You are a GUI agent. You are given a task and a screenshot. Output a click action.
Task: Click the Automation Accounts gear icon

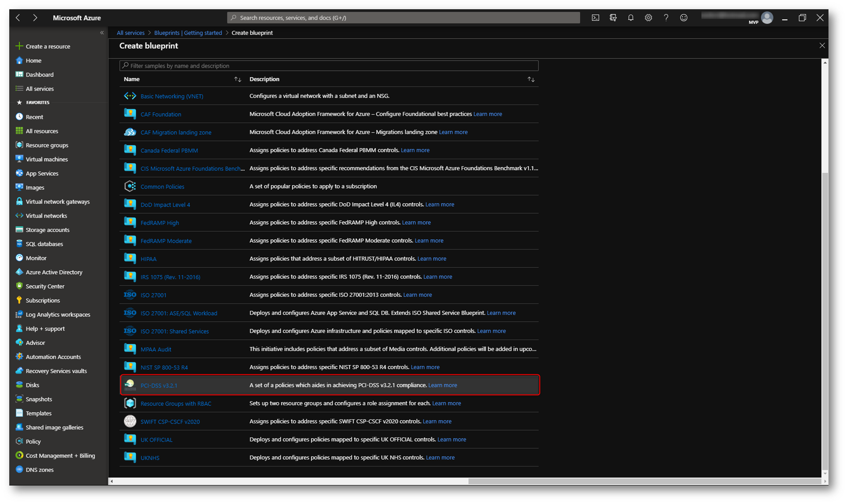(x=19, y=356)
